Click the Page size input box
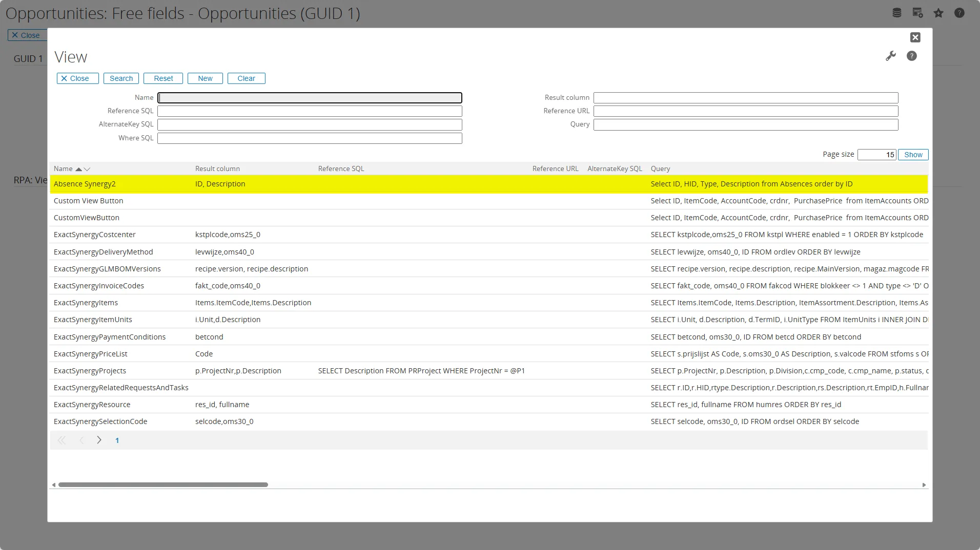This screenshot has width=980, height=550. click(876, 155)
